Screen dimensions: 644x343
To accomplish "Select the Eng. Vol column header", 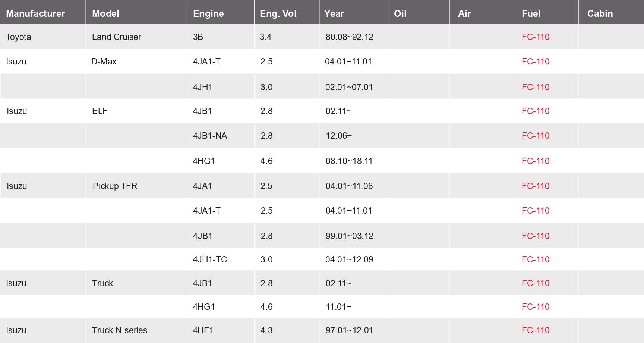I will tap(278, 14).
